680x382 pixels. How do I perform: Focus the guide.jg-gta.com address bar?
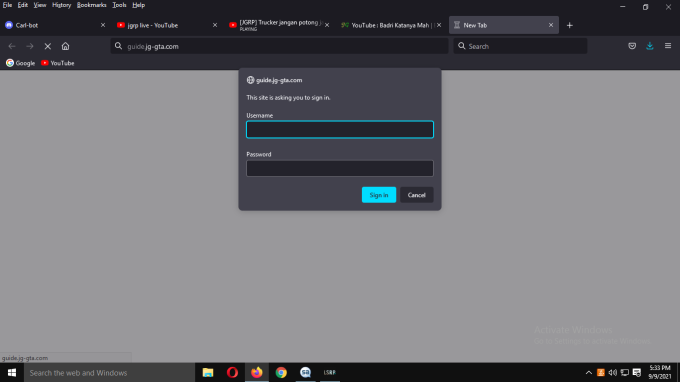click(x=279, y=46)
